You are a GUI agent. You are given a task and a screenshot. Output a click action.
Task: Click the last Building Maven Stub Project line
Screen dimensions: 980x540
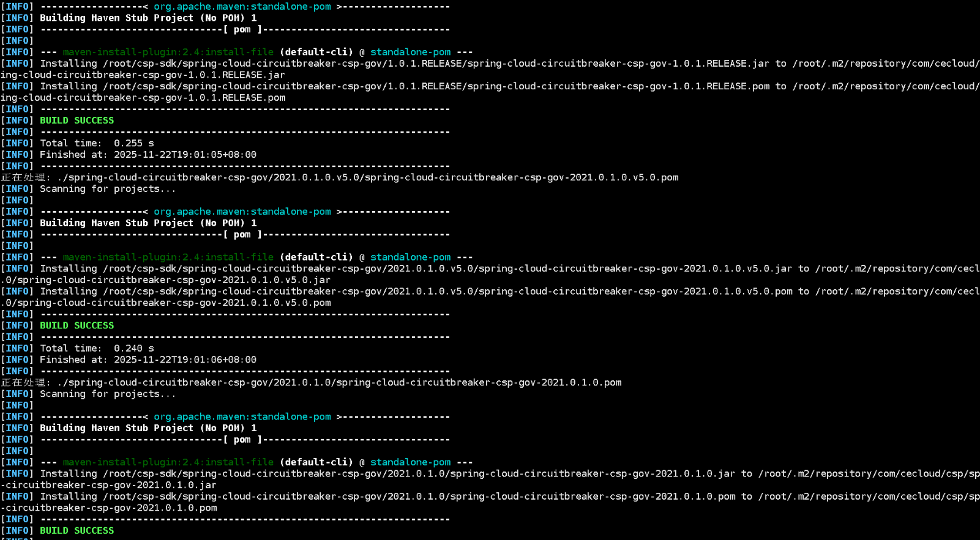point(148,428)
